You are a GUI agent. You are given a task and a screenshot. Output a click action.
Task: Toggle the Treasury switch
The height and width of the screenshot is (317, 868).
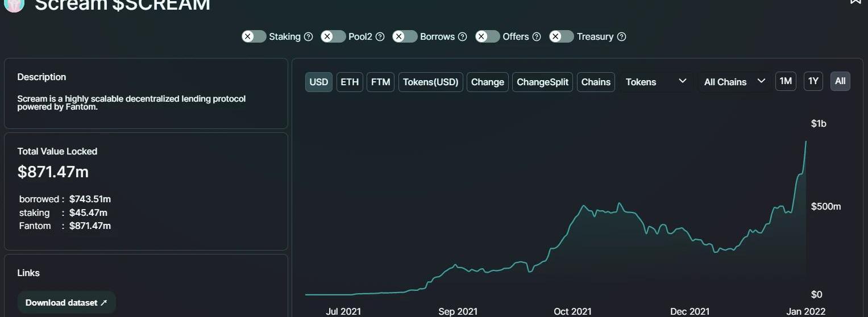coord(562,37)
